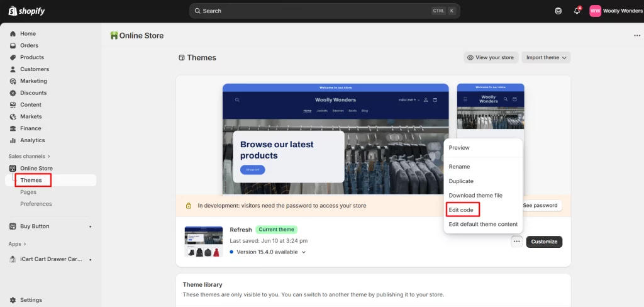This screenshot has height=307, width=644.
Task: Click in the Search field
Action: click(325, 11)
